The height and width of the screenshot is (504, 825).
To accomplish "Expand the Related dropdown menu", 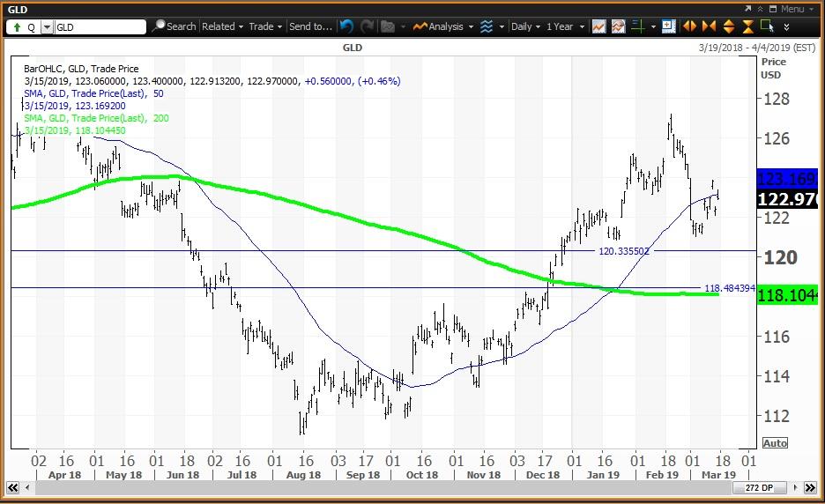I will [223, 26].
